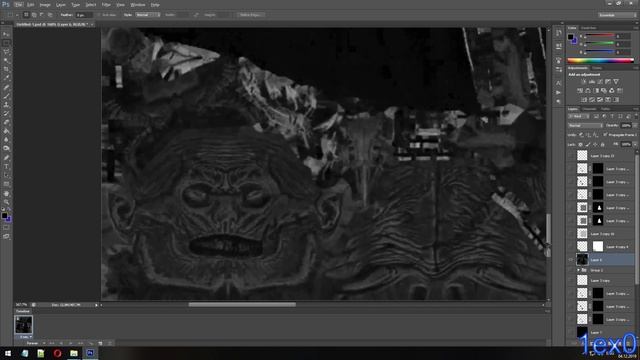Select the Clone Stamp tool

[x=6, y=105]
